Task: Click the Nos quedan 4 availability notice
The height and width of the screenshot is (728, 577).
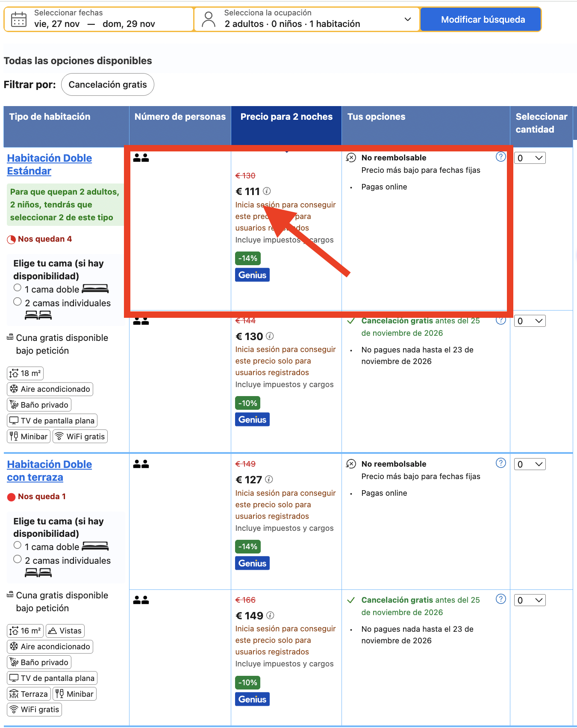Action: pyautogui.click(x=40, y=239)
